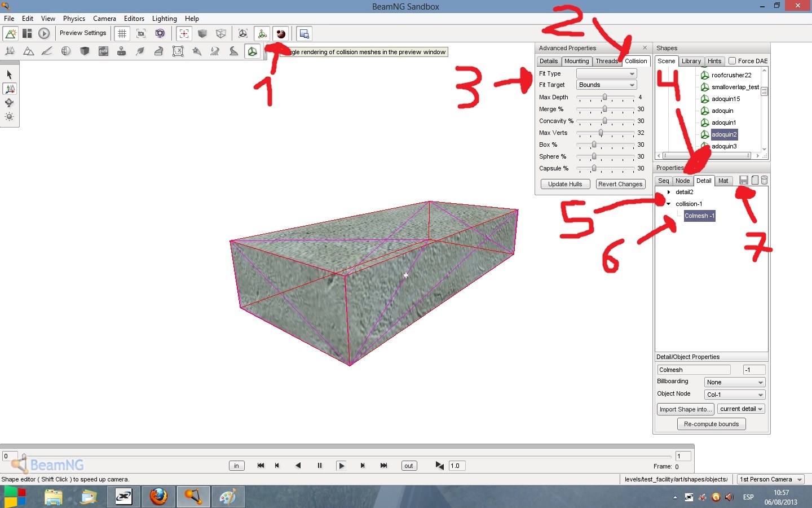Open the Fit Type dropdown
The height and width of the screenshot is (508, 812).
pyautogui.click(x=607, y=73)
